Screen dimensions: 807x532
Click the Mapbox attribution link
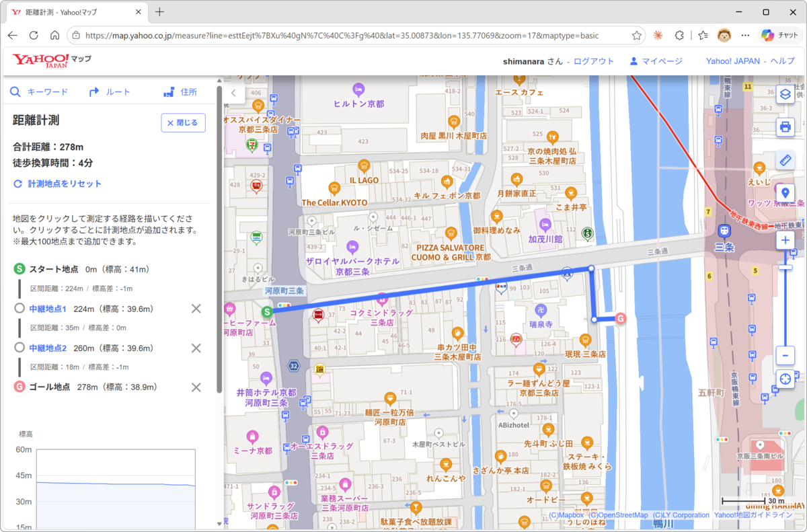(x=566, y=515)
